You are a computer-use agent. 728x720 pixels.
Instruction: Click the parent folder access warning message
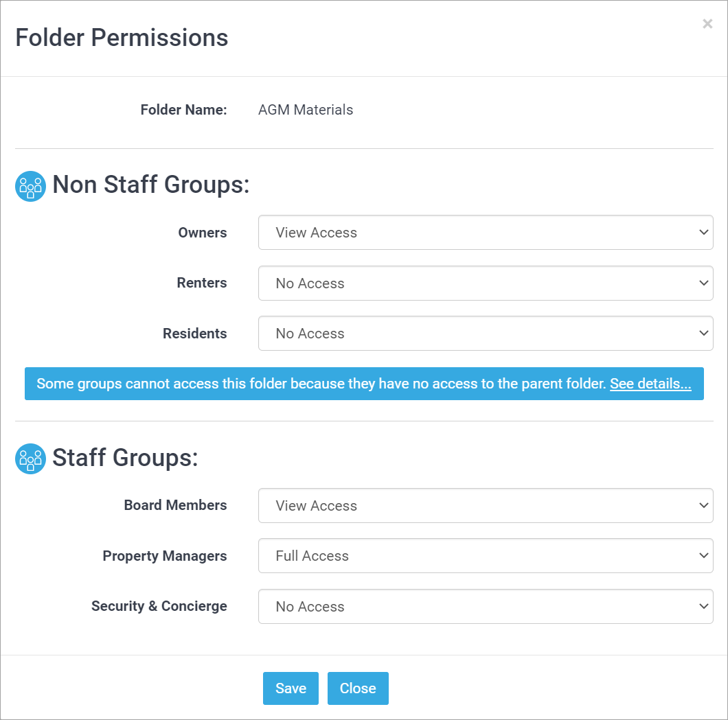click(364, 384)
